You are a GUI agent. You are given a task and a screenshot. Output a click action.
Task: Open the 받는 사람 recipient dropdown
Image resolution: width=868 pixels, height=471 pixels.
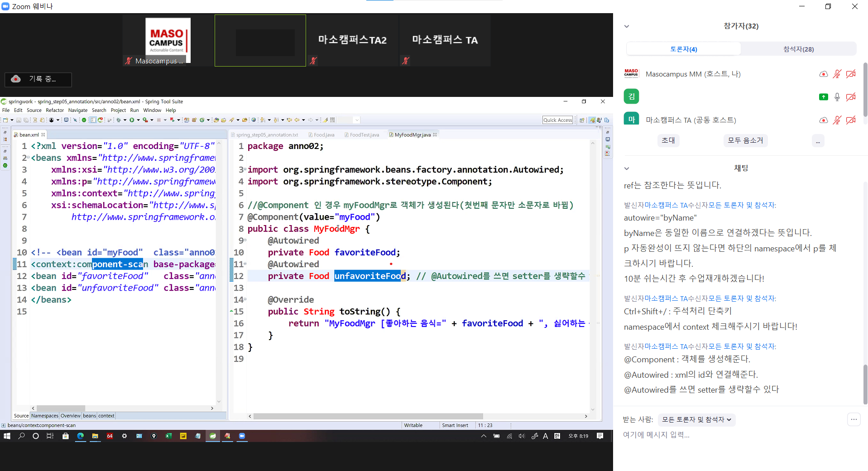click(696, 419)
